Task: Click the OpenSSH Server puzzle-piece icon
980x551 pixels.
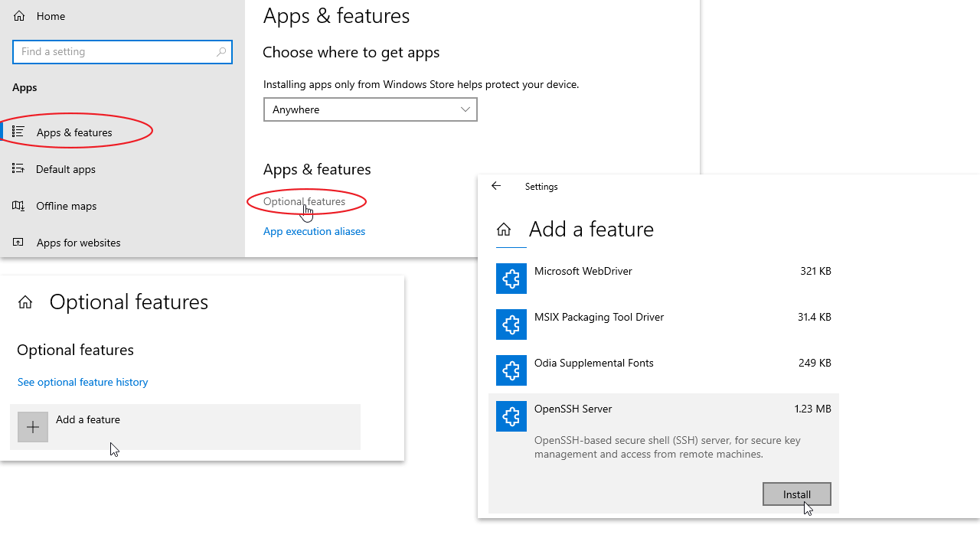Action: [511, 416]
